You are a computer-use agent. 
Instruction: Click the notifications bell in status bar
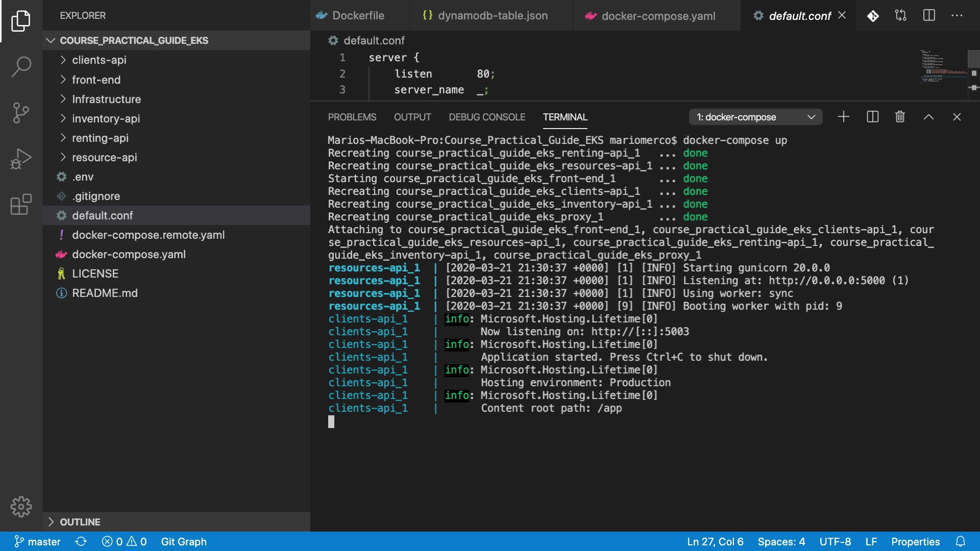tap(960, 541)
